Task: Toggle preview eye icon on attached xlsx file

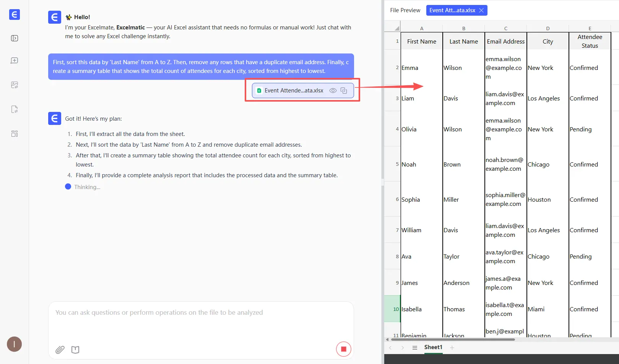Action: click(333, 91)
